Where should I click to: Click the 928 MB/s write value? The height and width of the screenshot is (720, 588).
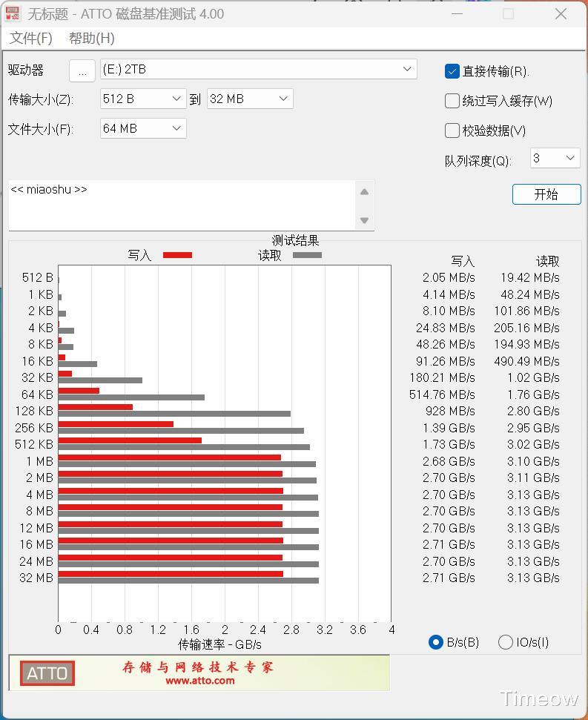click(x=450, y=411)
